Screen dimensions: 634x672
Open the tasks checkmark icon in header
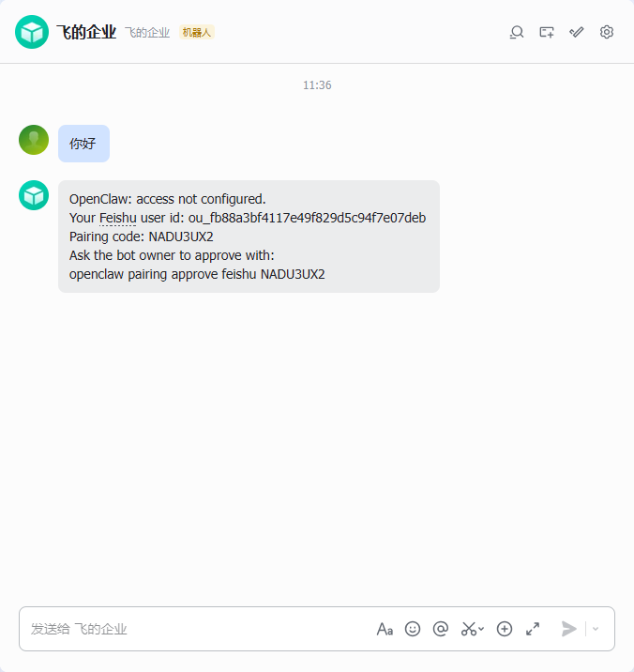click(577, 32)
